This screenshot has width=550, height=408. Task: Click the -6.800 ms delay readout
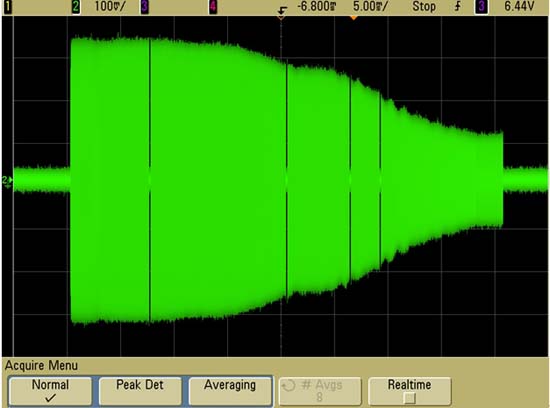[x=317, y=6]
